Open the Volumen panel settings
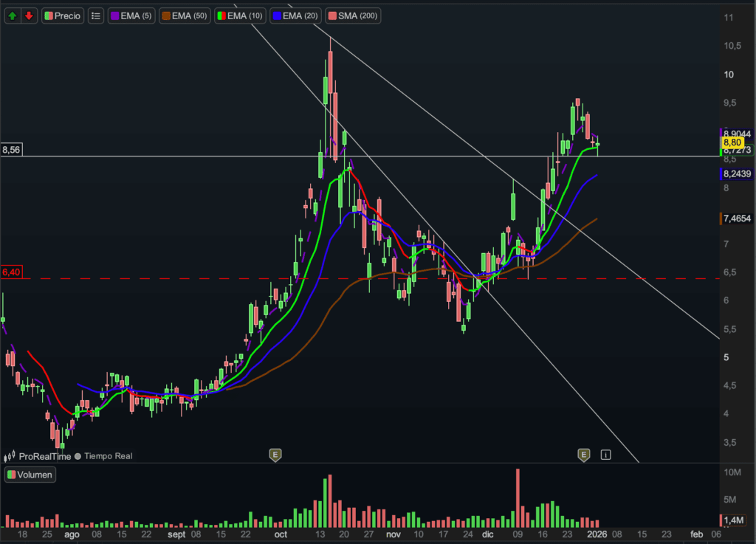The width and height of the screenshot is (756, 544). 30,475
